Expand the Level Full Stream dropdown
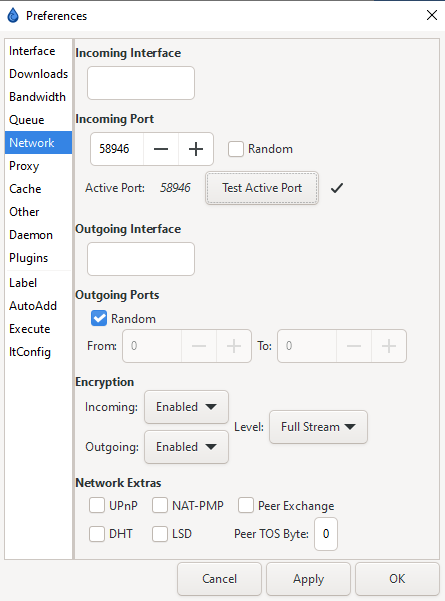The width and height of the screenshot is (445, 601). [318, 427]
